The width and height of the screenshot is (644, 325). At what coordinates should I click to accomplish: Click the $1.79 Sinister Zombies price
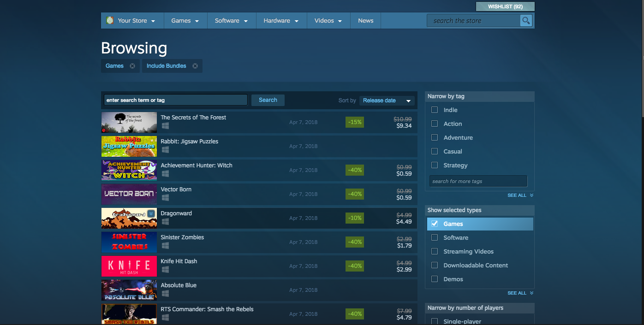click(404, 246)
